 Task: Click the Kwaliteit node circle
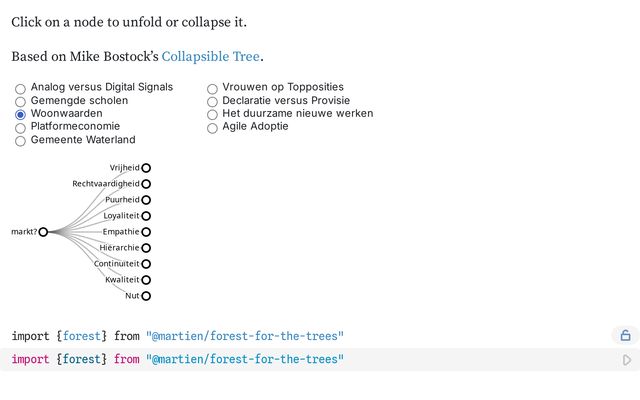point(146,280)
